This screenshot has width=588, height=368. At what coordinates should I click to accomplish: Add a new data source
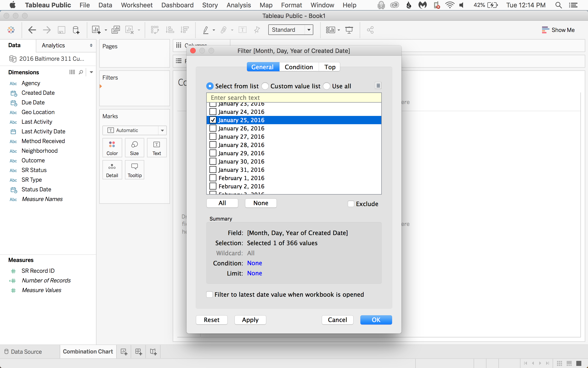pos(76,30)
